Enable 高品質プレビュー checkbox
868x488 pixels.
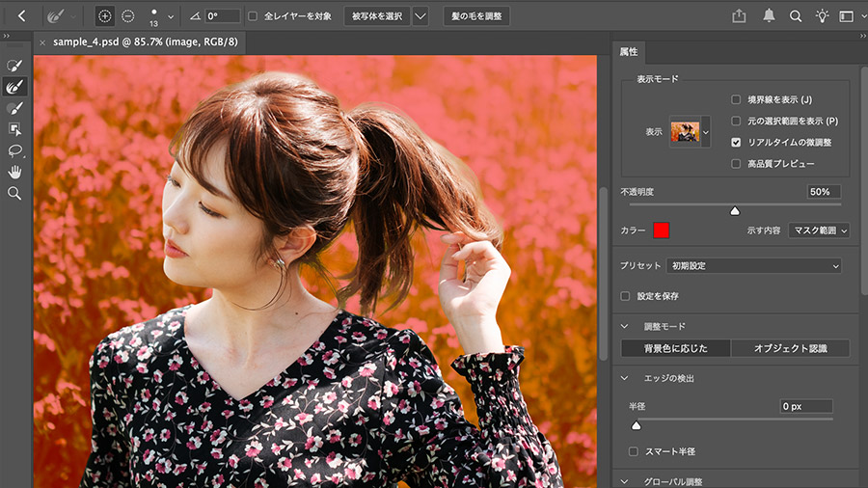736,164
